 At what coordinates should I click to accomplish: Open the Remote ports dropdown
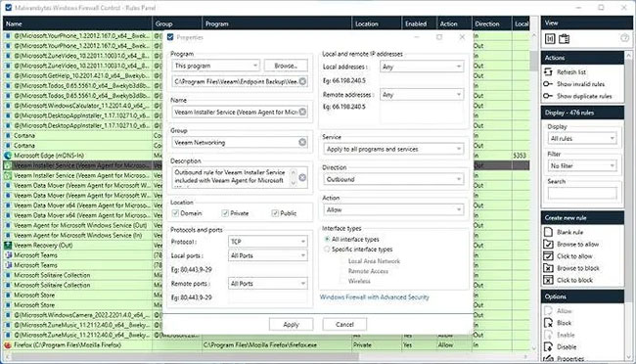pyautogui.click(x=268, y=283)
